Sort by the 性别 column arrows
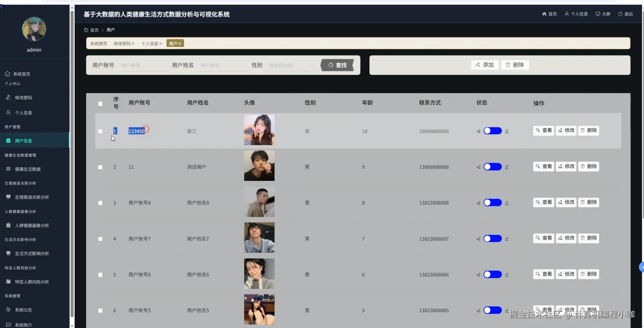This screenshot has width=644, height=328. tap(319, 103)
